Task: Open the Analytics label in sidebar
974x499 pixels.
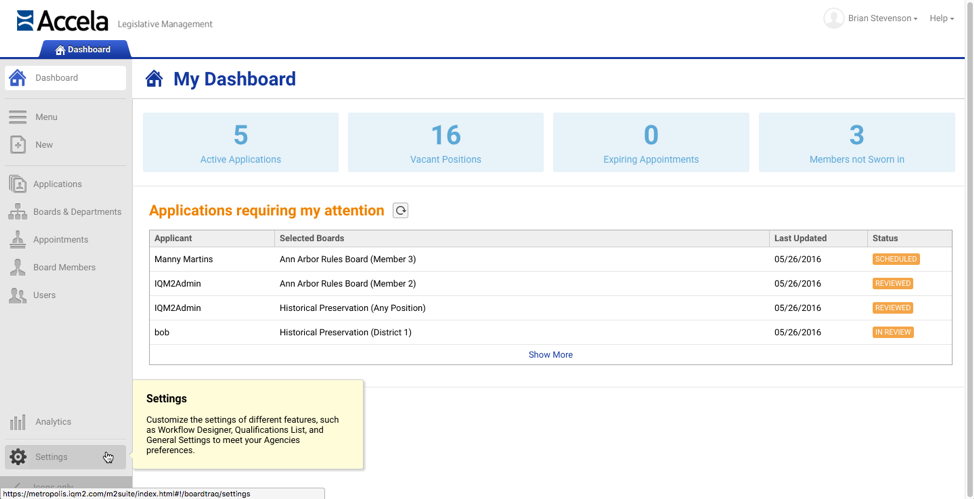Action: click(53, 422)
